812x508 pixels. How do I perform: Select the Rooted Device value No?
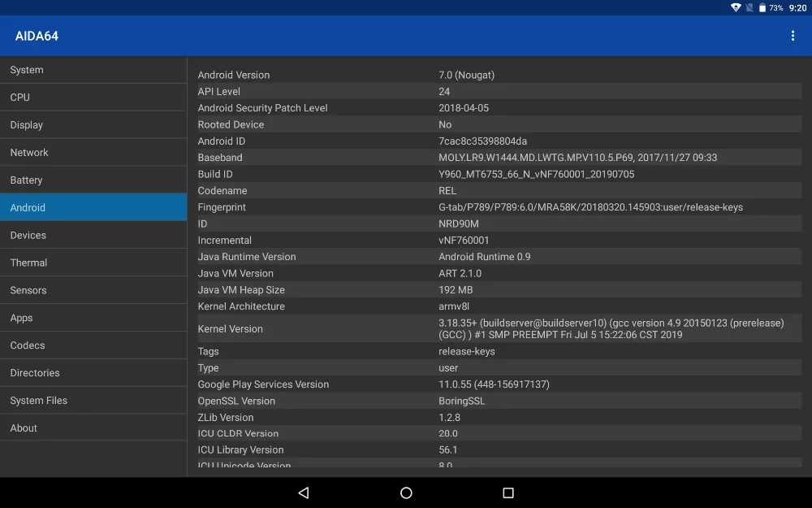tap(445, 124)
